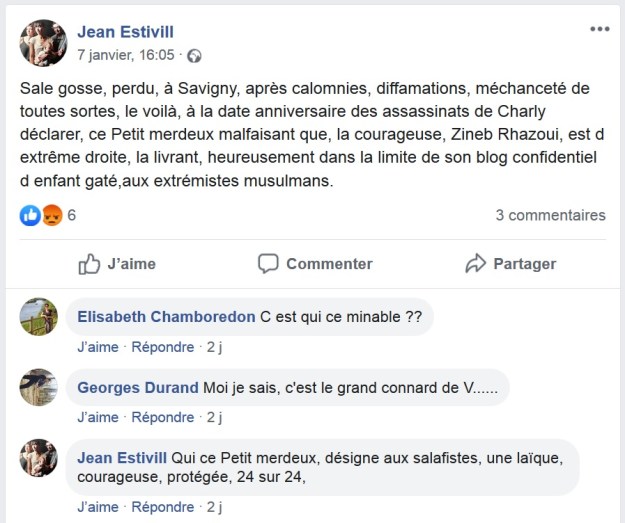Like Georges Durand's comment

pos(97,417)
